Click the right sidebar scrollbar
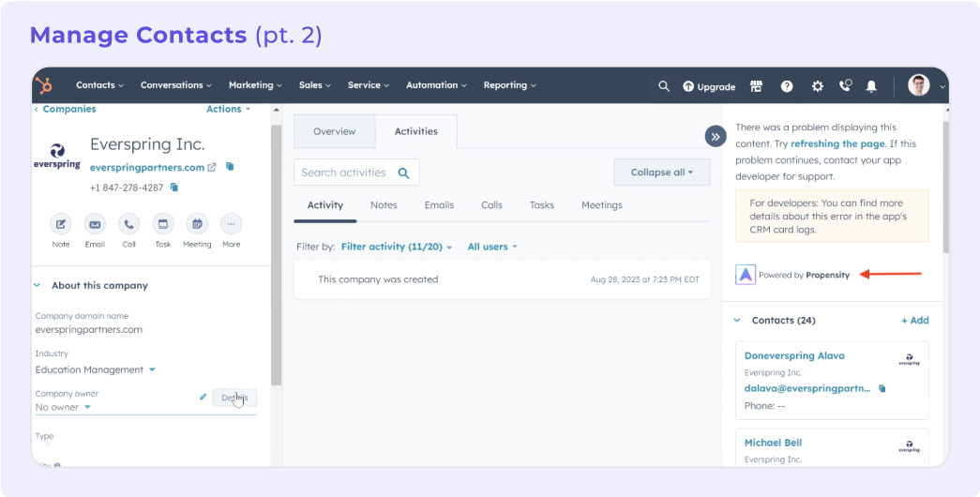The height and width of the screenshot is (497, 980). [945, 188]
